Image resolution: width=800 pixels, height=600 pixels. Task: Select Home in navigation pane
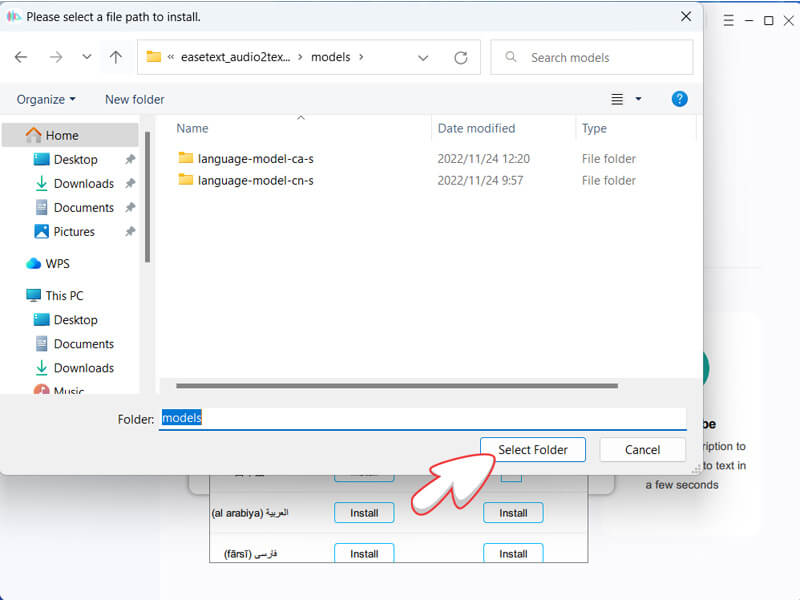coord(70,135)
